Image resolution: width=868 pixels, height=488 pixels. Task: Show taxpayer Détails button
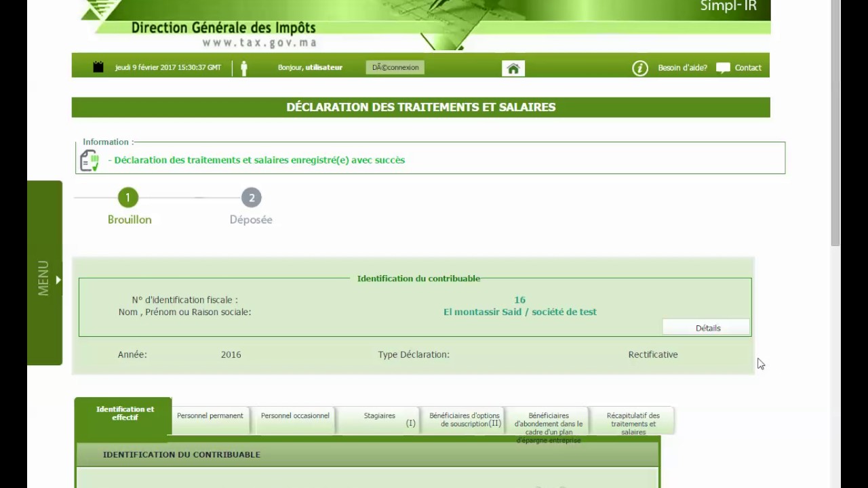(x=707, y=328)
